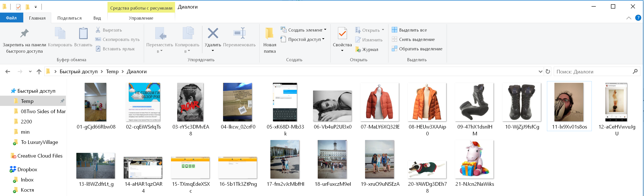The width and height of the screenshot is (644, 196).
Task: Invert selection with Обратить выделение
Action: (417, 49)
